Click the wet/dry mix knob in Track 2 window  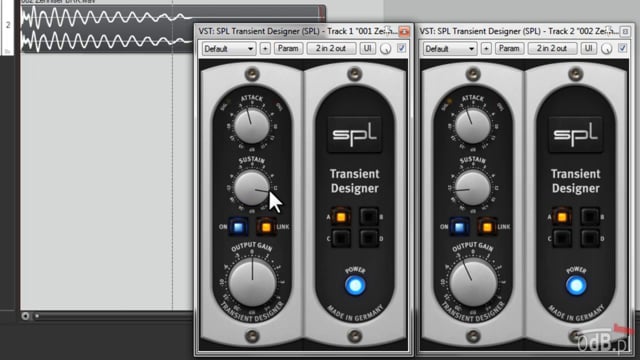tap(607, 49)
